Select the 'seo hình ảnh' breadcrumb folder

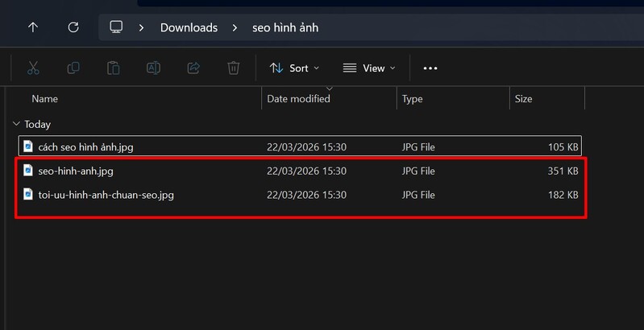pyautogui.click(x=285, y=28)
